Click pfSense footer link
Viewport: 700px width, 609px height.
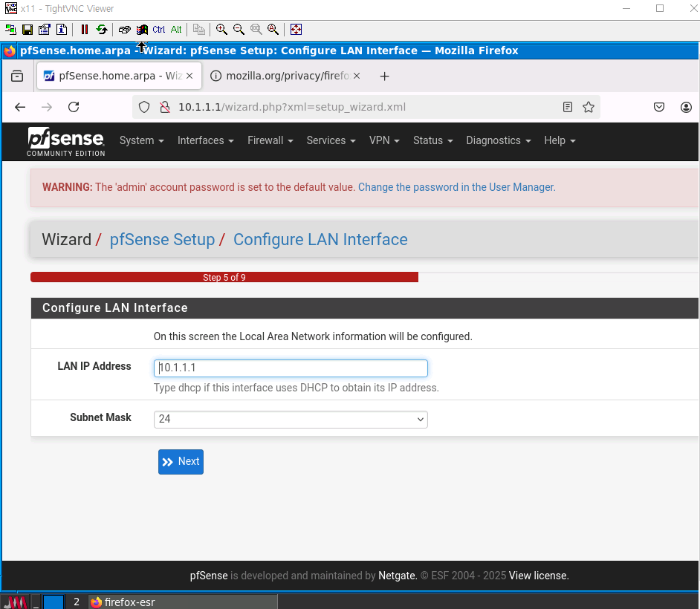coord(209,576)
